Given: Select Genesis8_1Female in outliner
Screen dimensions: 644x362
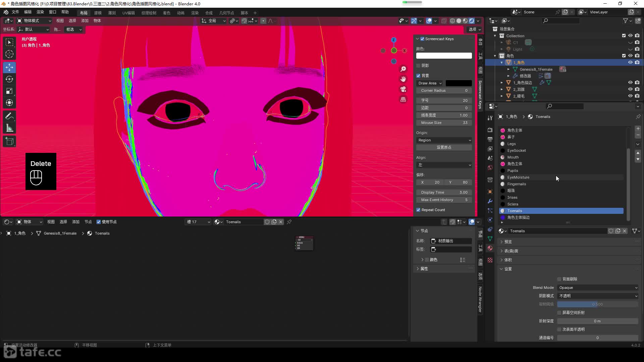Looking at the screenshot, I should point(536,69).
